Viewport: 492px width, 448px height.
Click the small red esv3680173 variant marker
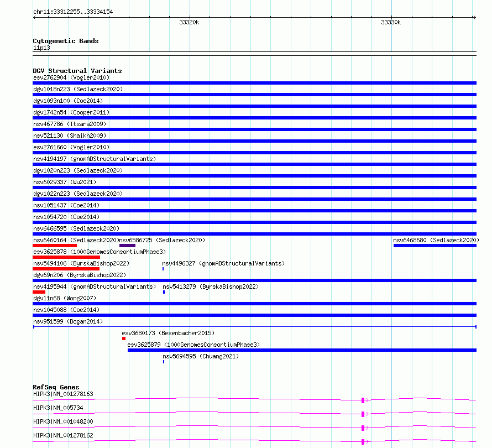point(124,338)
